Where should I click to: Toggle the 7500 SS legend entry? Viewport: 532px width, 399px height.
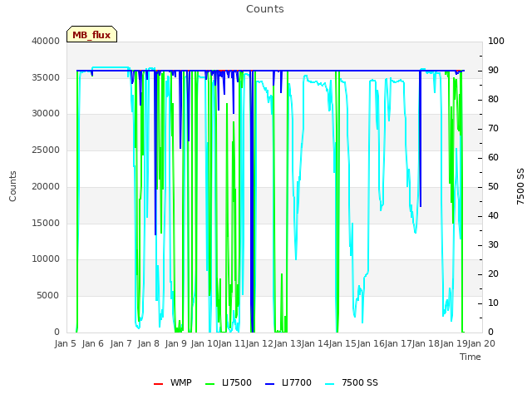[x=351, y=382]
